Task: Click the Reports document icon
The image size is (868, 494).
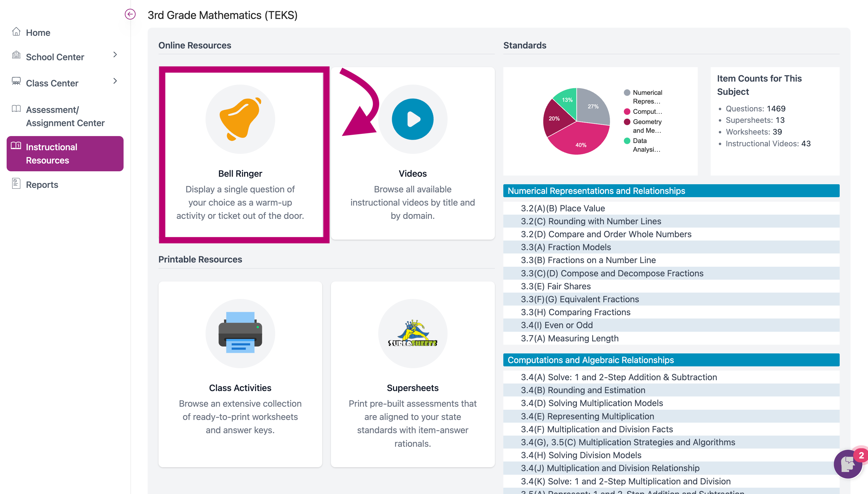Action: pyautogui.click(x=16, y=184)
